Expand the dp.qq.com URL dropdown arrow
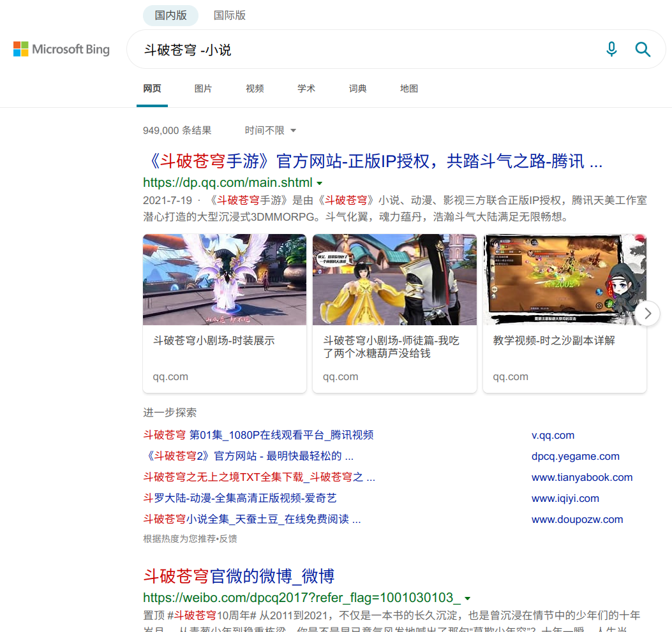 point(319,183)
